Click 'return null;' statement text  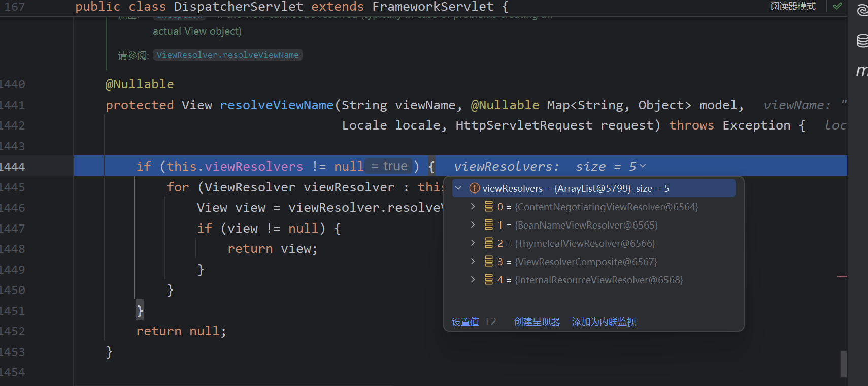[x=181, y=331]
